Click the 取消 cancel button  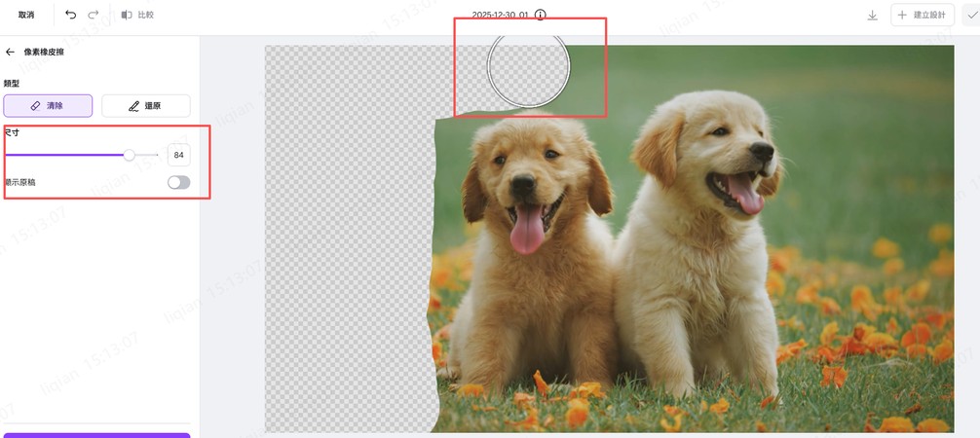point(26,15)
